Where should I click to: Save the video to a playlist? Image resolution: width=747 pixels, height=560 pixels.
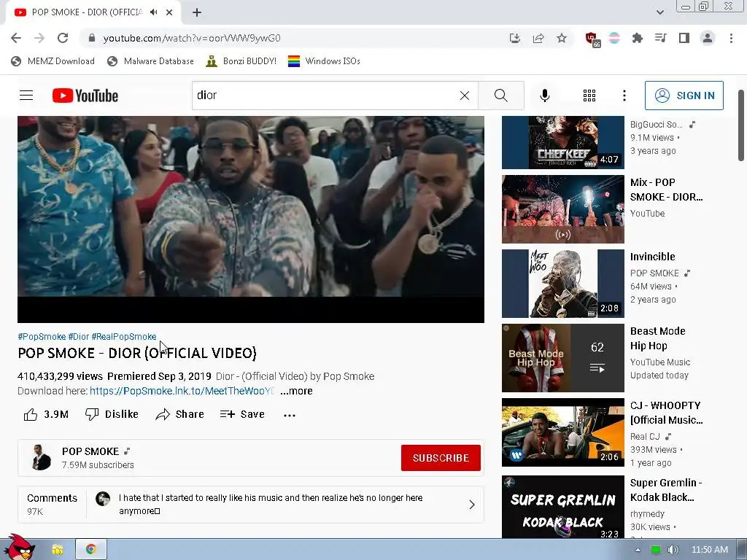tap(242, 414)
